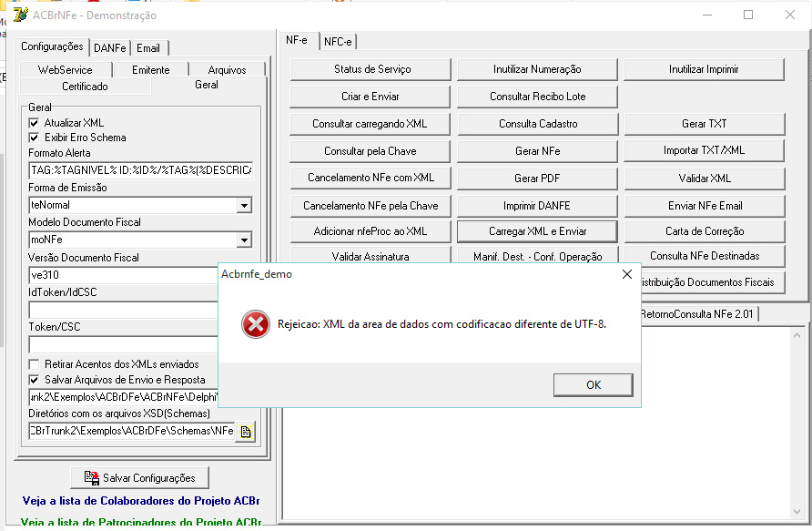The image size is (812, 531).
Task: Toggle the Exibir Erro Schema checkbox
Action: [x=35, y=138]
